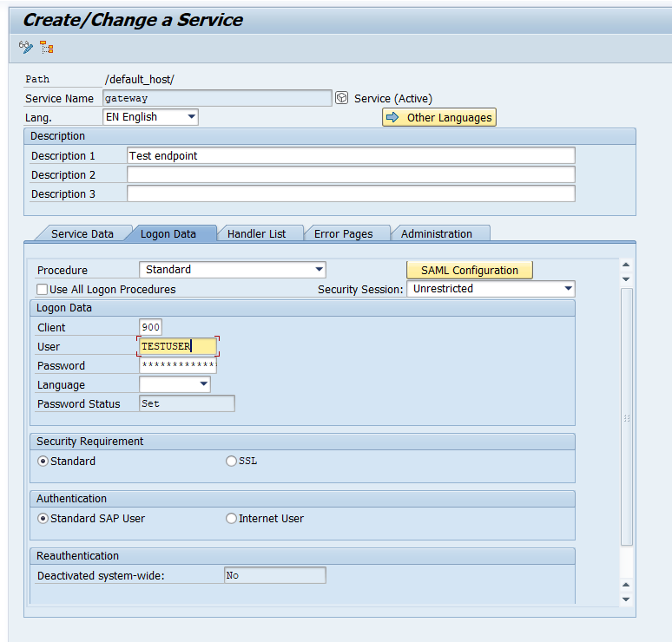Choose Internet User authentication option
This screenshot has height=642, width=672.
click(x=231, y=519)
